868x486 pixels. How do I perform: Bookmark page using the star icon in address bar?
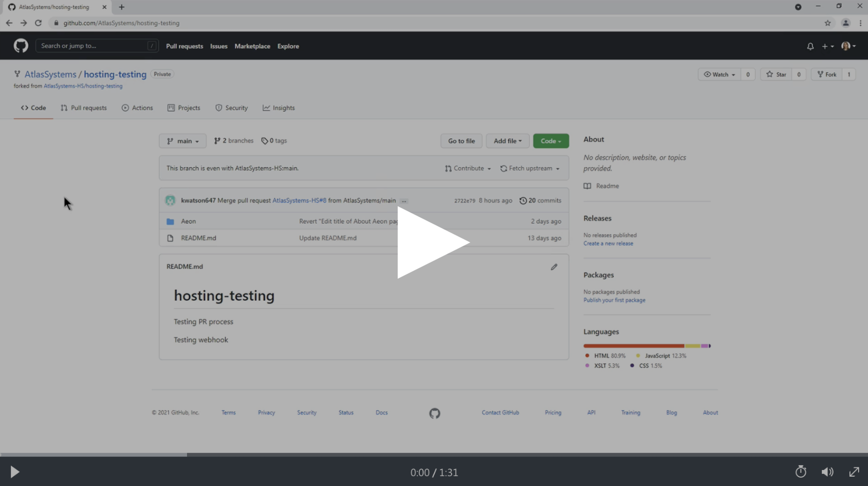pos(827,23)
